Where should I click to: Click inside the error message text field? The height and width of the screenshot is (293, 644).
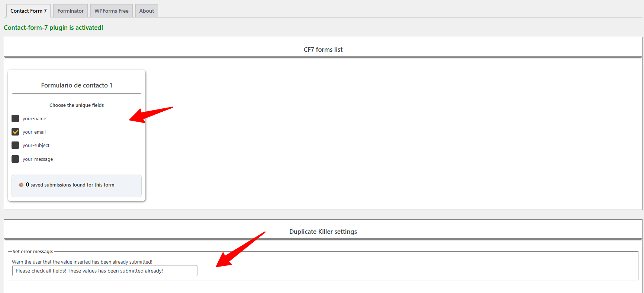[x=104, y=271]
